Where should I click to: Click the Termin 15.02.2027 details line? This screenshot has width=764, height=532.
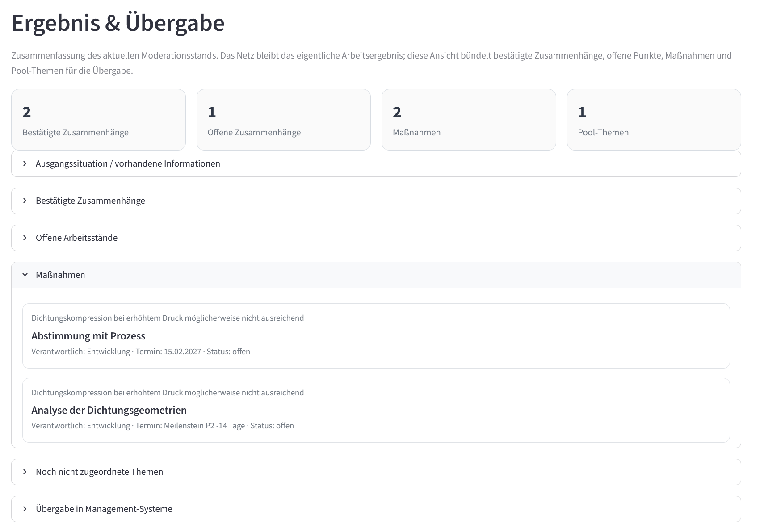tap(141, 352)
